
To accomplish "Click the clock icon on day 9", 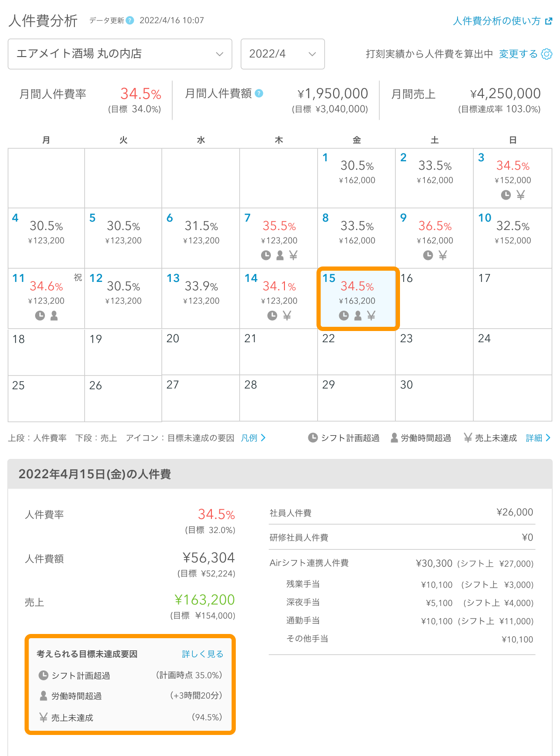I will [x=428, y=255].
